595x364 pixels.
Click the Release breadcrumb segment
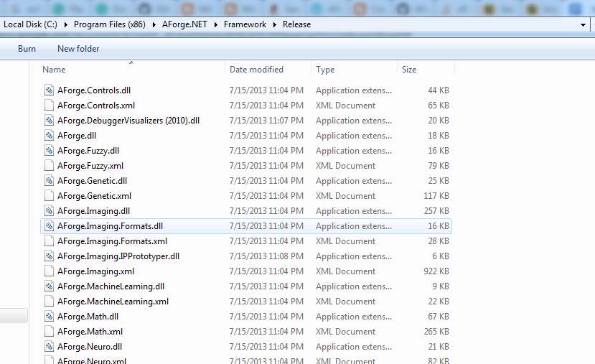[x=296, y=24]
